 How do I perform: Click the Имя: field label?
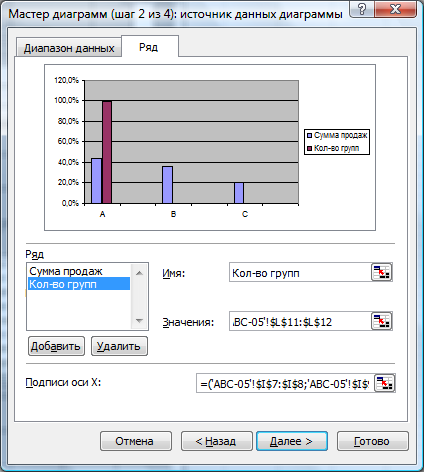tap(173, 273)
